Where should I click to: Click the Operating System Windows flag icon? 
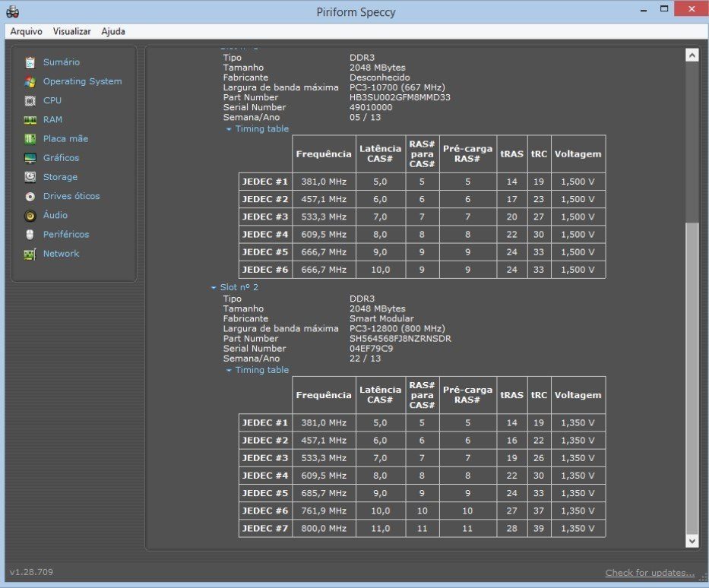pyautogui.click(x=30, y=82)
